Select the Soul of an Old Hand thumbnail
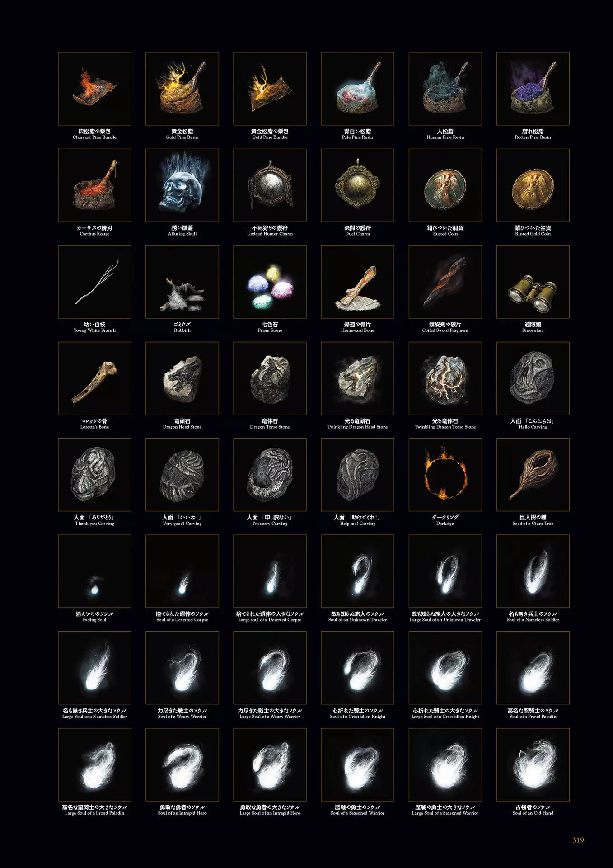Viewport: 613px width, 868px height. pyautogui.click(x=533, y=764)
